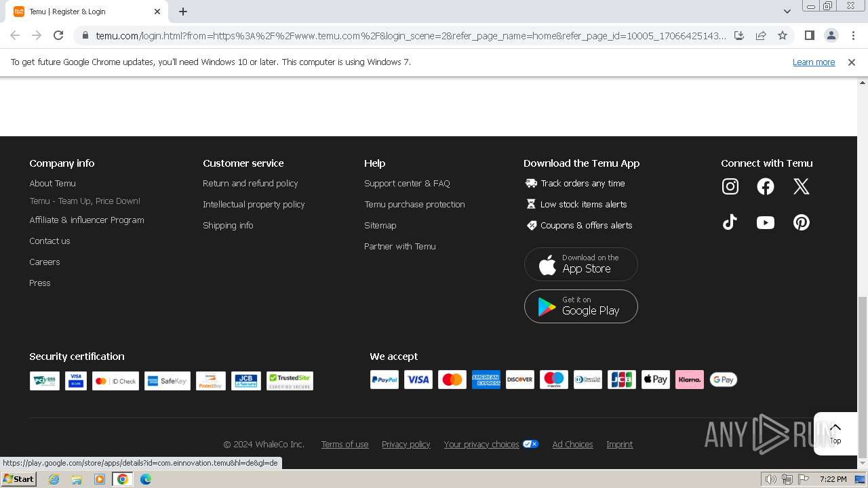Viewport: 868px width, 488px height.
Task: Click the Diners Club payment icon
Action: [x=588, y=380]
